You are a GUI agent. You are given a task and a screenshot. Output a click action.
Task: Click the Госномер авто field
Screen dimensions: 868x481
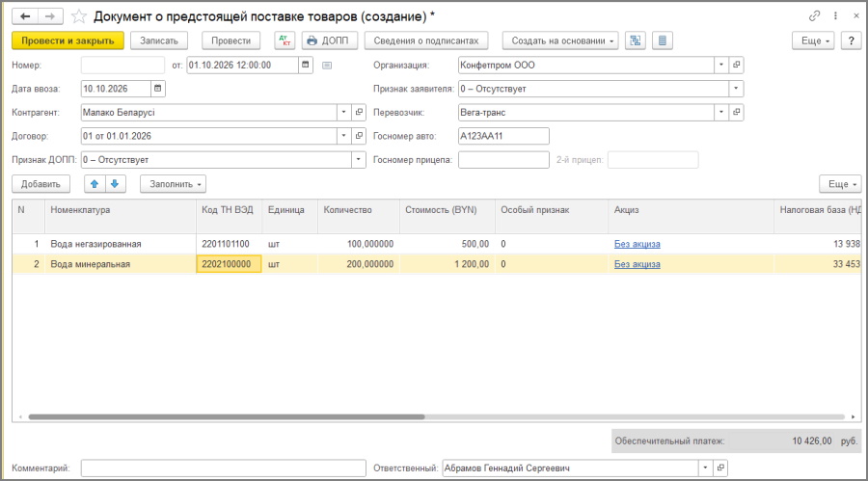pos(503,136)
